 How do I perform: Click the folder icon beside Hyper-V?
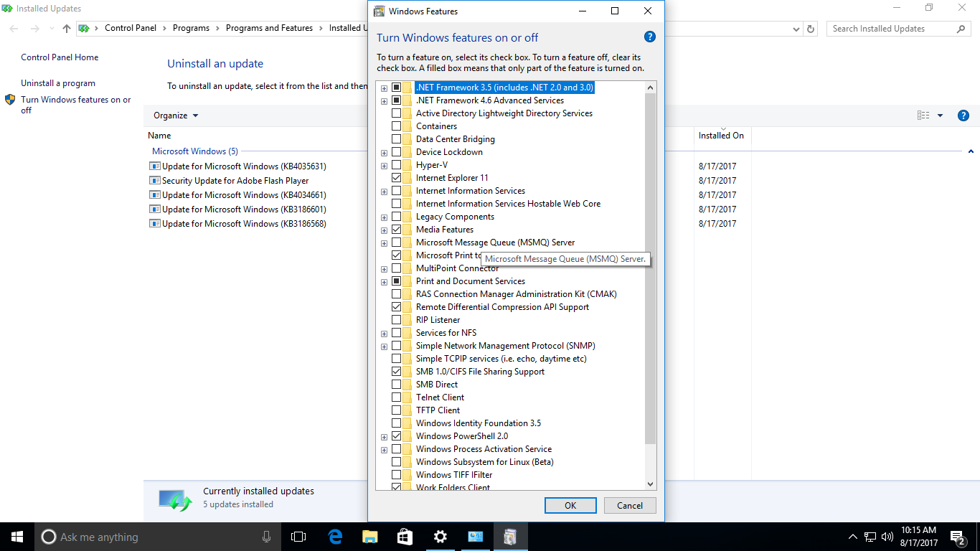408,165
